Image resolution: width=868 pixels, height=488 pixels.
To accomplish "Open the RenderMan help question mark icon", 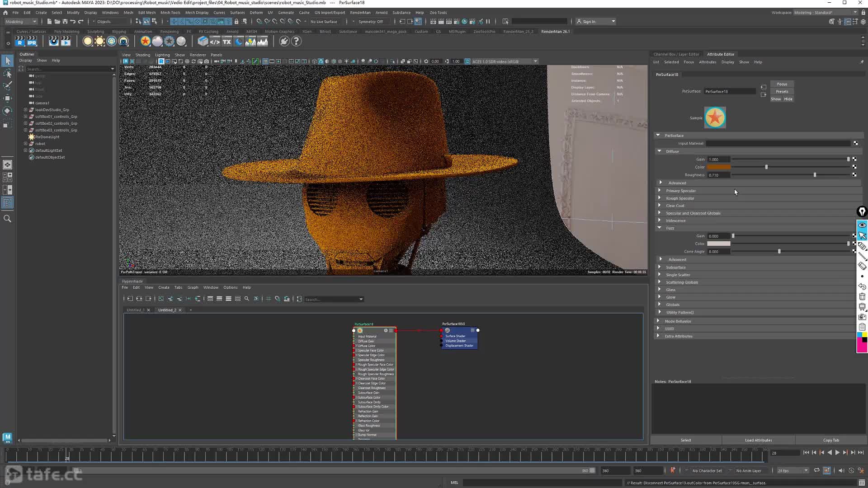I will [x=296, y=42].
